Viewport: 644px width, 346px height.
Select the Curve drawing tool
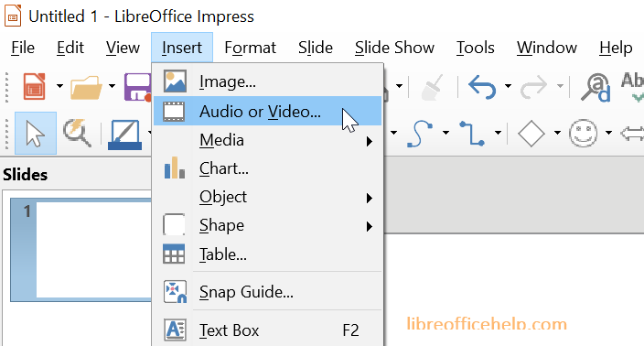coord(419,133)
